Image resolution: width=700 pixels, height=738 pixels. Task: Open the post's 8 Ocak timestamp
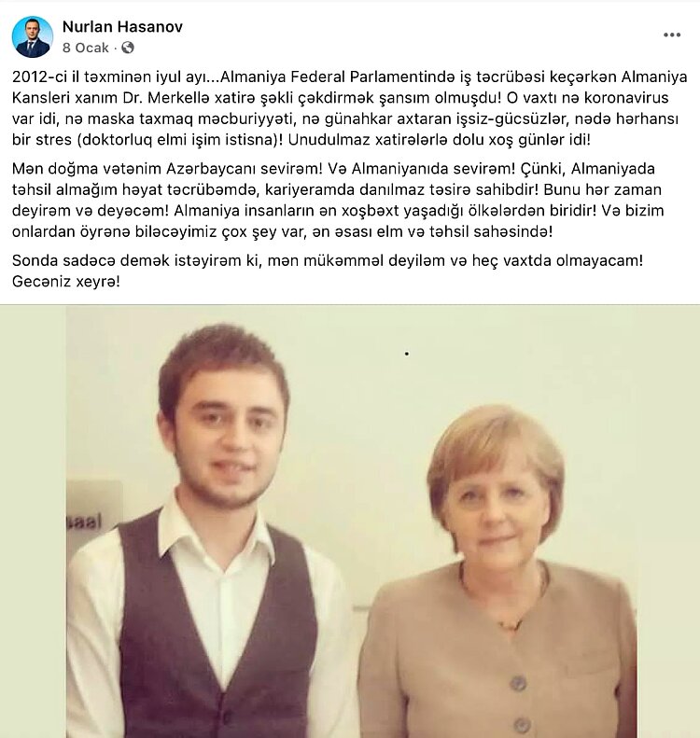(x=86, y=48)
